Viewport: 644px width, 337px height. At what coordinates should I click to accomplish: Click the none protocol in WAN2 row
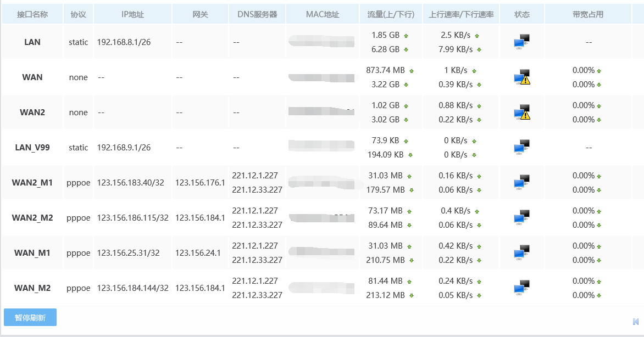(x=79, y=112)
